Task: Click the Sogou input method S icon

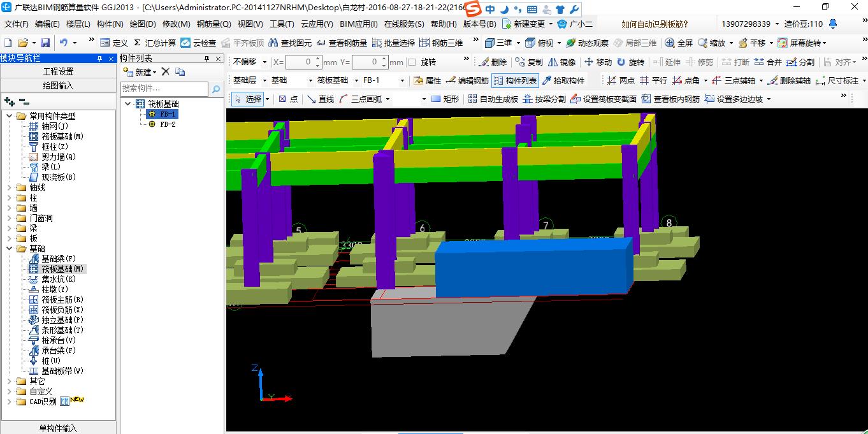Action: (x=472, y=10)
